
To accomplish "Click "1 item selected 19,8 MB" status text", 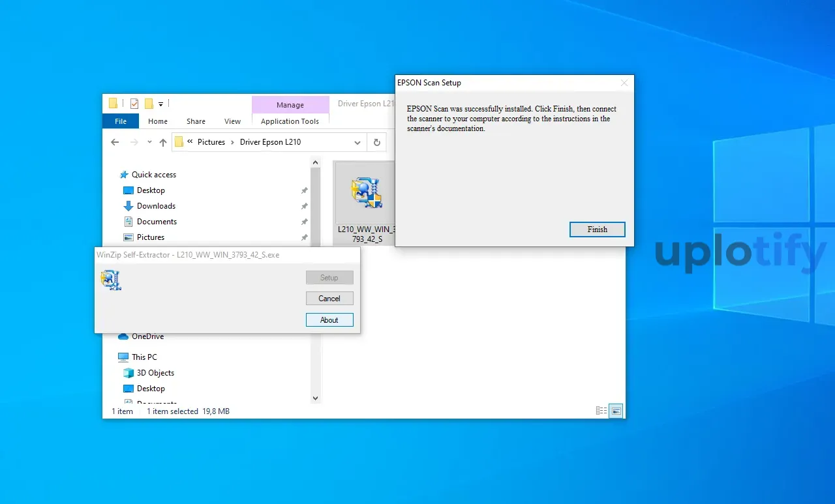I will [188, 411].
